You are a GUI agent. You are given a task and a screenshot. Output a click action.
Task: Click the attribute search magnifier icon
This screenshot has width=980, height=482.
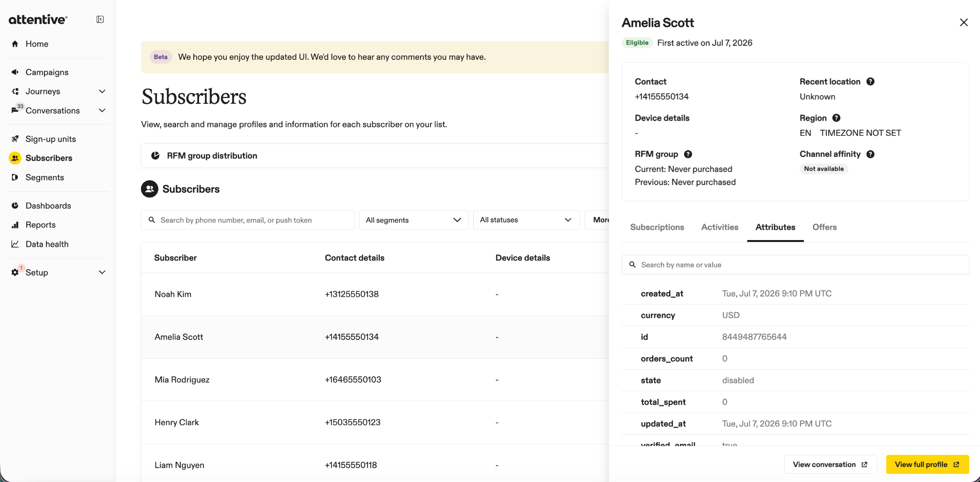click(x=632, y=265)
